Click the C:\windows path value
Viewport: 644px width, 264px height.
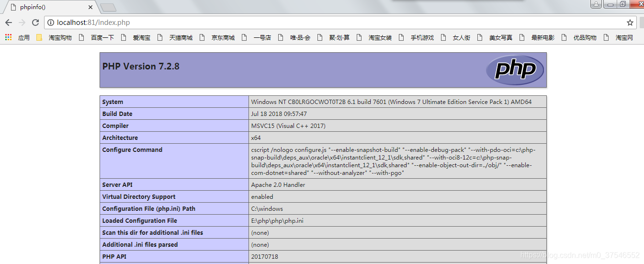pyautogui.click(x=267, y=208)
